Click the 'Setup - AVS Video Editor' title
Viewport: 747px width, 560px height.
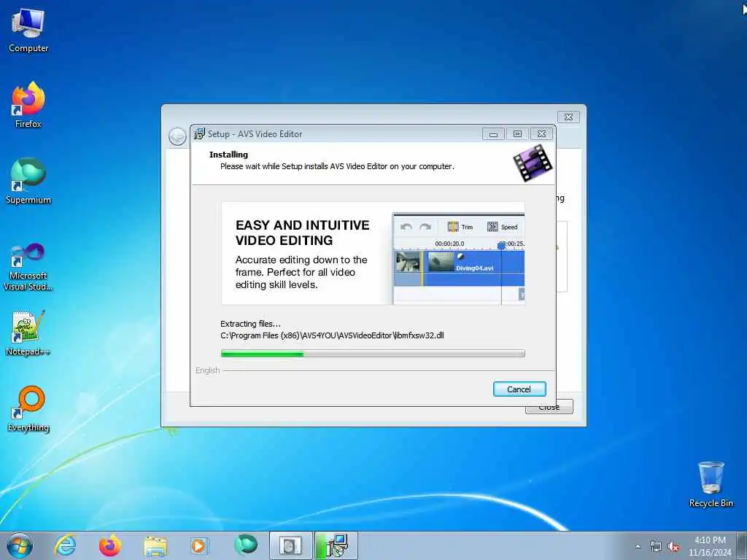click(x=255, y=134)
